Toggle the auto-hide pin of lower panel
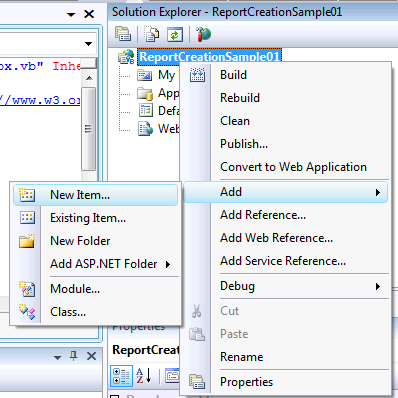 point(74,356)
